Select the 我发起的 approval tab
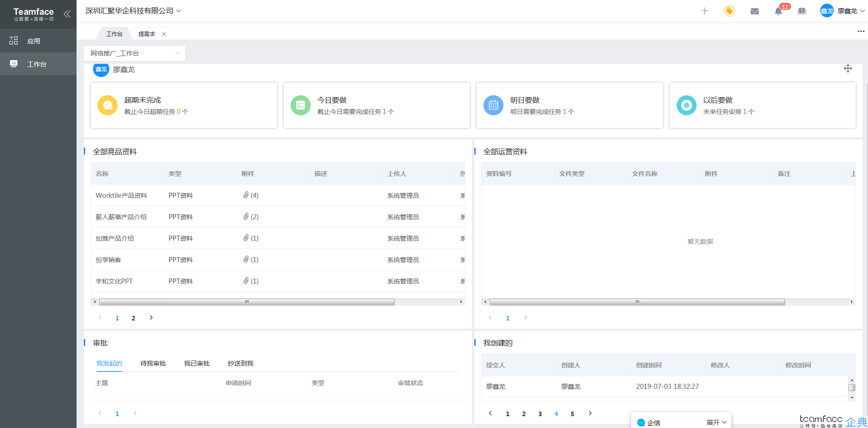 tap(109, 363)
